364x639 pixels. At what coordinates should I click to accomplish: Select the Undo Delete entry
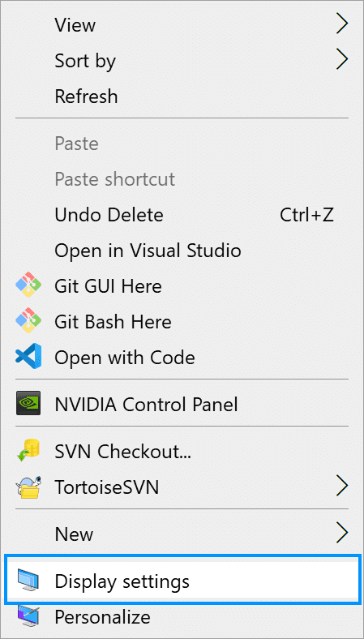click(x=182, y=215)
